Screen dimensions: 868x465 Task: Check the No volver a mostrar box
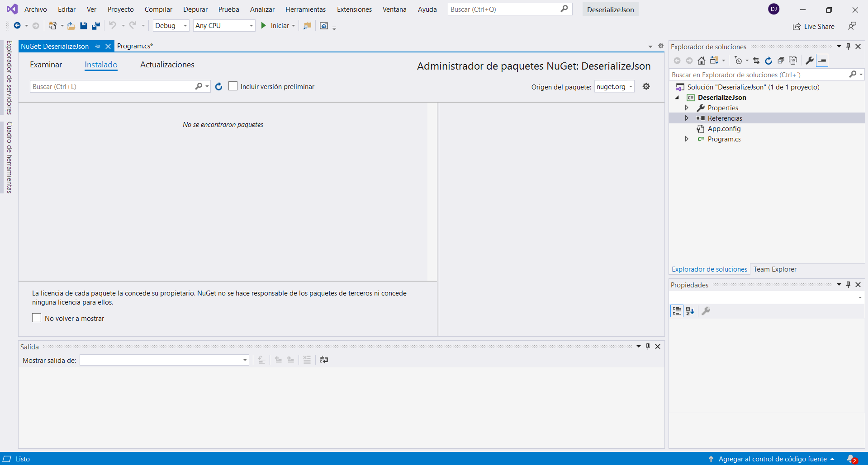(37, 318)
